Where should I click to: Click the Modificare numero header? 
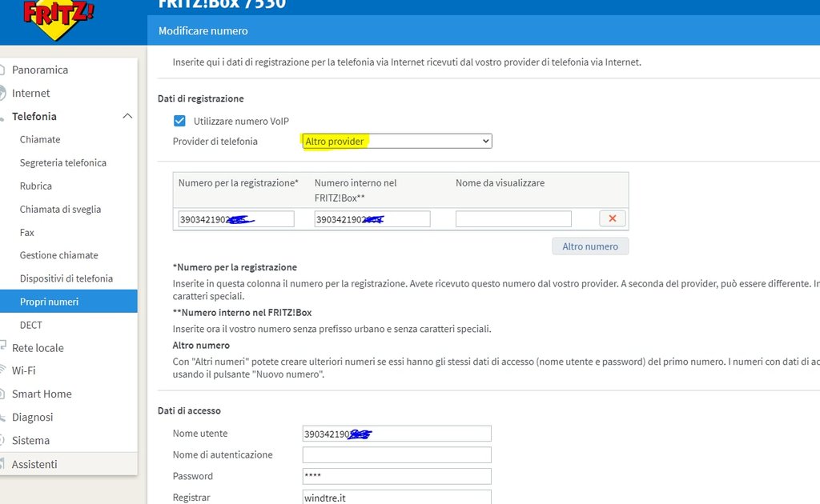tap(203, 31)
